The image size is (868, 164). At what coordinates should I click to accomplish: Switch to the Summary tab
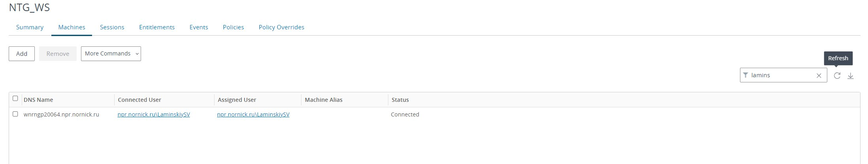coord(30,27)
